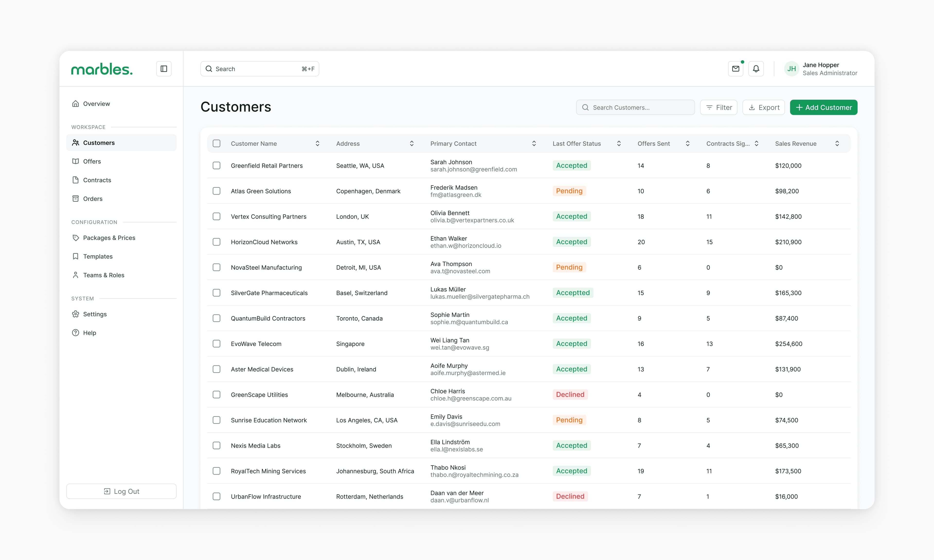The image size is (934, 560).
Task: Collapse the sidebar with the panel icon
Action: (x=164, y=69)
